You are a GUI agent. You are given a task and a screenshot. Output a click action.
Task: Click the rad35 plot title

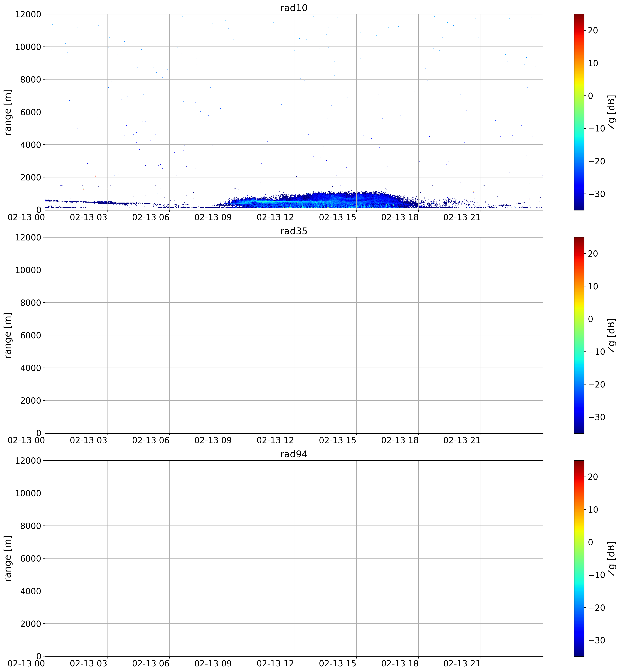click(x=294, y=231)
